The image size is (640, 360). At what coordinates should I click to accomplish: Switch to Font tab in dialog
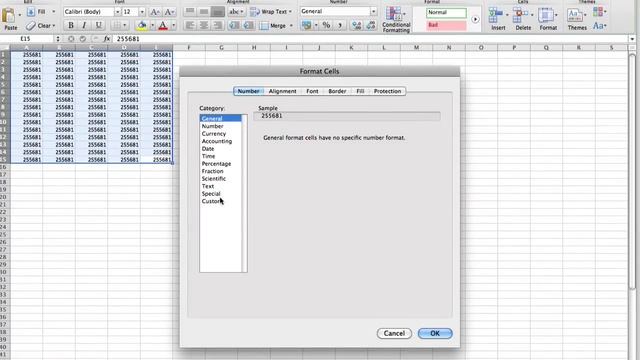(312, 91)
